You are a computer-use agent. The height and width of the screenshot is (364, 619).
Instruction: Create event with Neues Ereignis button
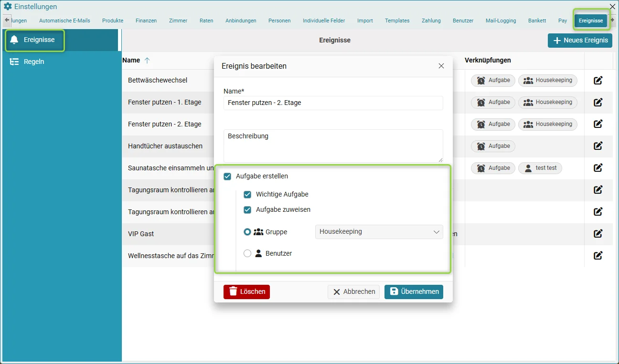(580, 41)
